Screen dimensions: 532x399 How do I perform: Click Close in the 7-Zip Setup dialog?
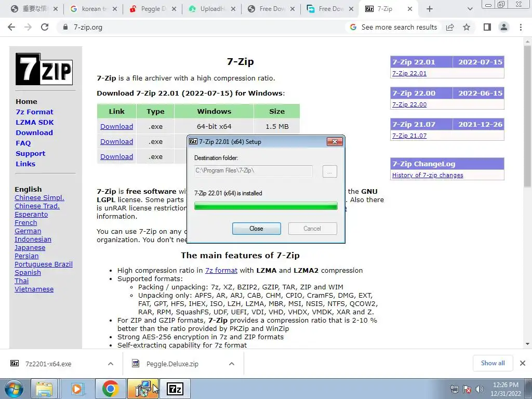(x=257, y=229)
